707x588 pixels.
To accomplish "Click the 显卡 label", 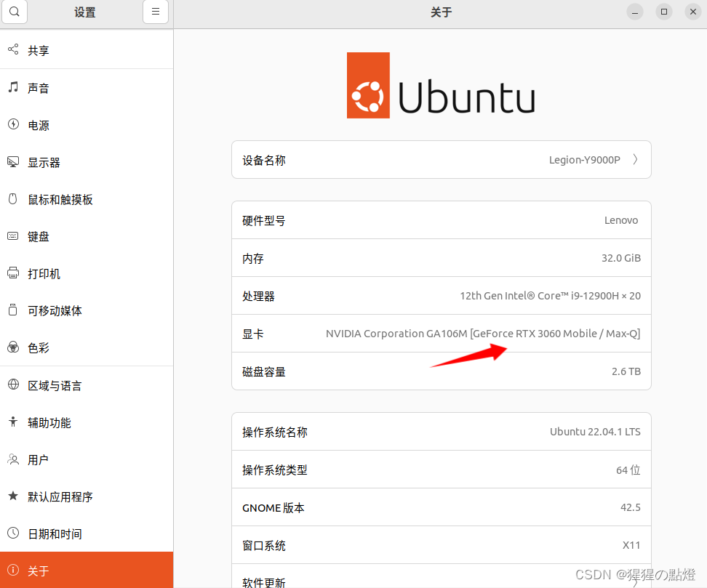I will click(x=253, y=334).
